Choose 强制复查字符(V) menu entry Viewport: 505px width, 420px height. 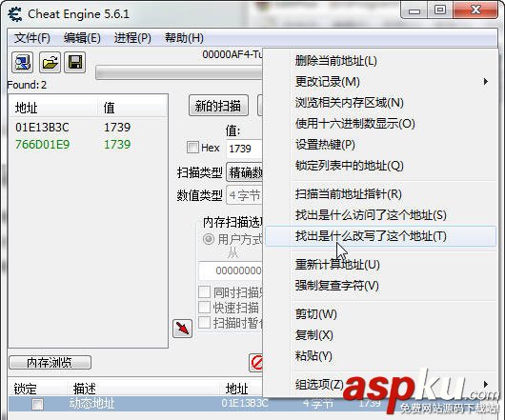click(380, 286)
